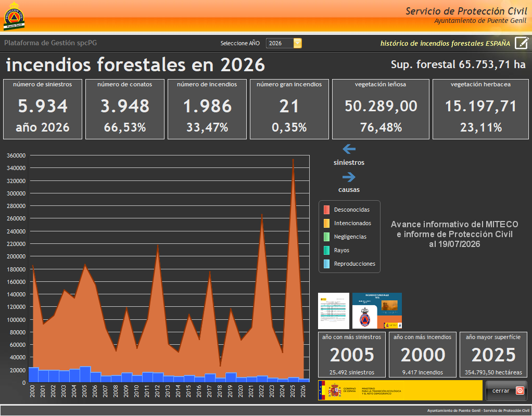Image resolution: width=532 pixels, height=416 pixels.
Task: Click the 2022 peak of orange chart
Action: pyautogui.click(x=262, y=215)
